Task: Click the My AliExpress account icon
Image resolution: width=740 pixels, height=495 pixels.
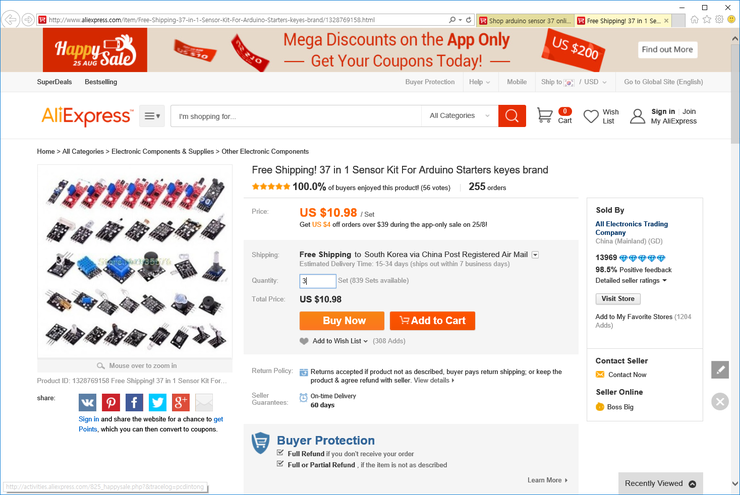Action: click(x=637, y=116)
